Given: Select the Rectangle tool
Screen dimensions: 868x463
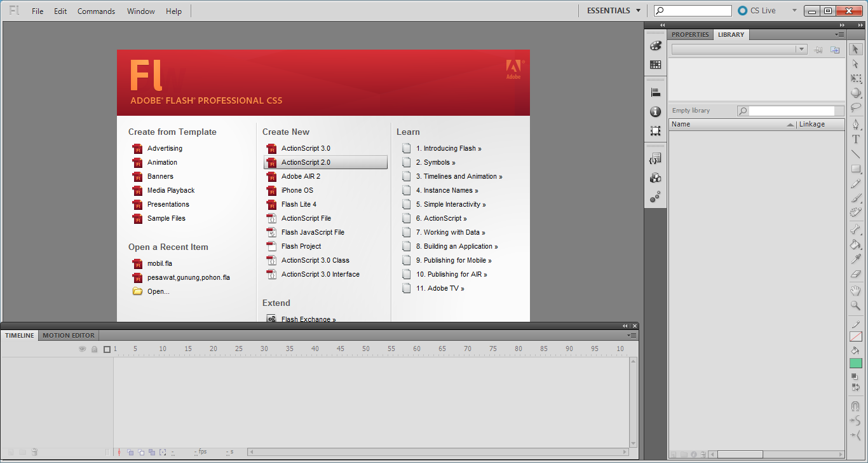Looking at the screenshot, I should (856, 169).
